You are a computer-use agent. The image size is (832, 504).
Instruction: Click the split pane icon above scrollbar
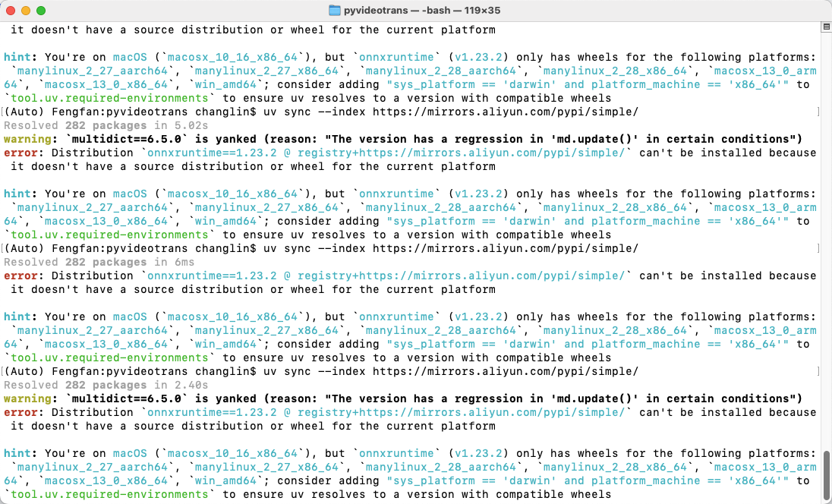click(826, 27)
